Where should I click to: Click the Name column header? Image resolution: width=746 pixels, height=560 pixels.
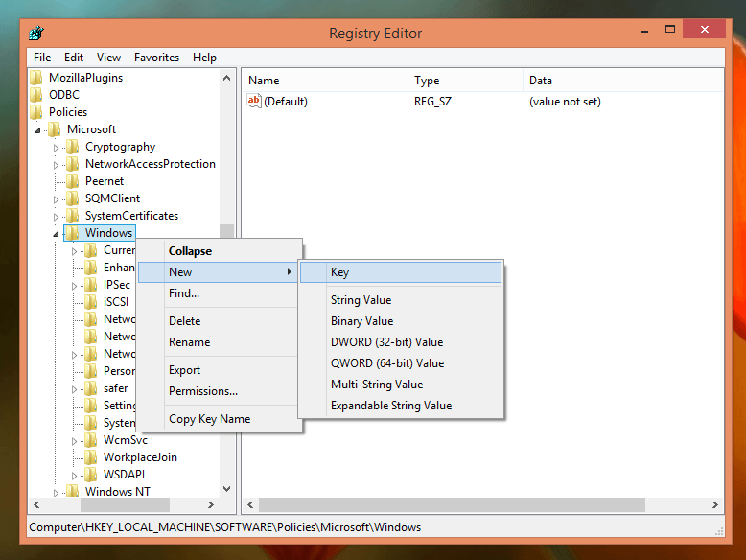(264, 81)
